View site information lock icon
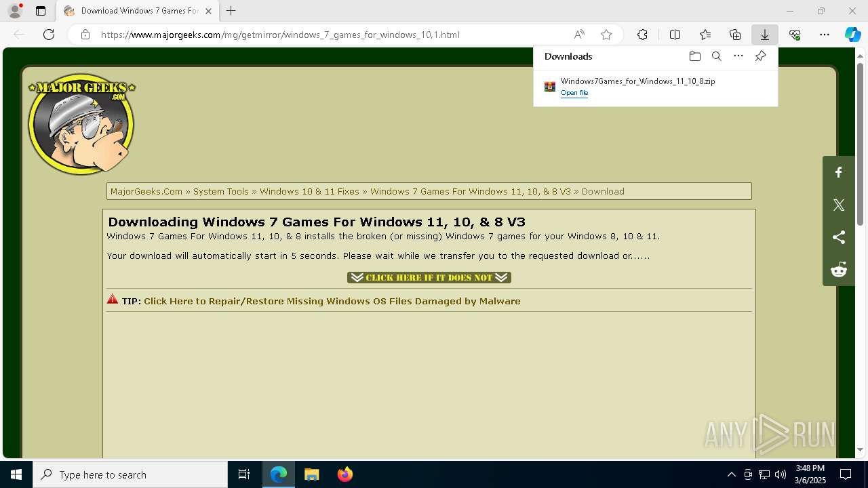This screenshot has height=488, width=868. tap(85, 35)
